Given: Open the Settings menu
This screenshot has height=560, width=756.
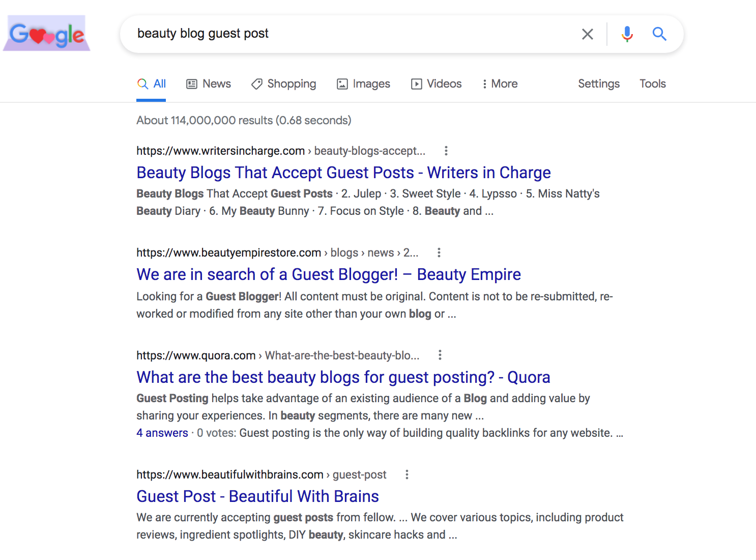Looking at the screenshot, I should tap(599, 84).
